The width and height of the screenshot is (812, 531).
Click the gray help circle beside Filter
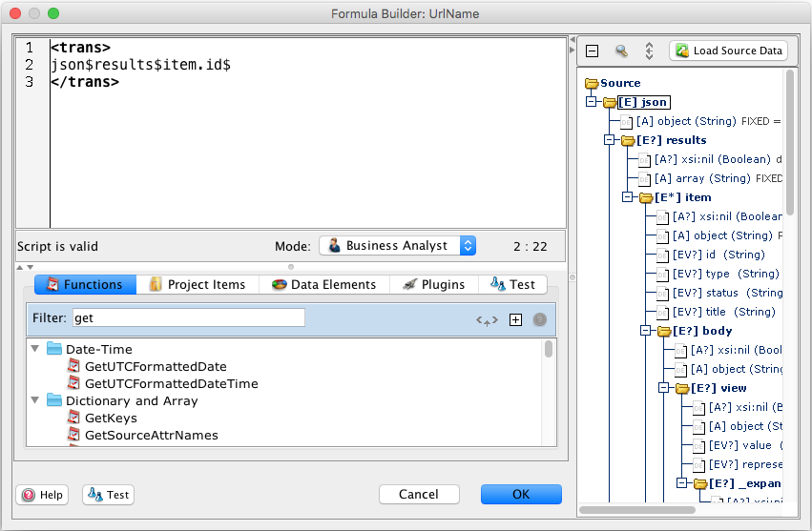[540, 319]
